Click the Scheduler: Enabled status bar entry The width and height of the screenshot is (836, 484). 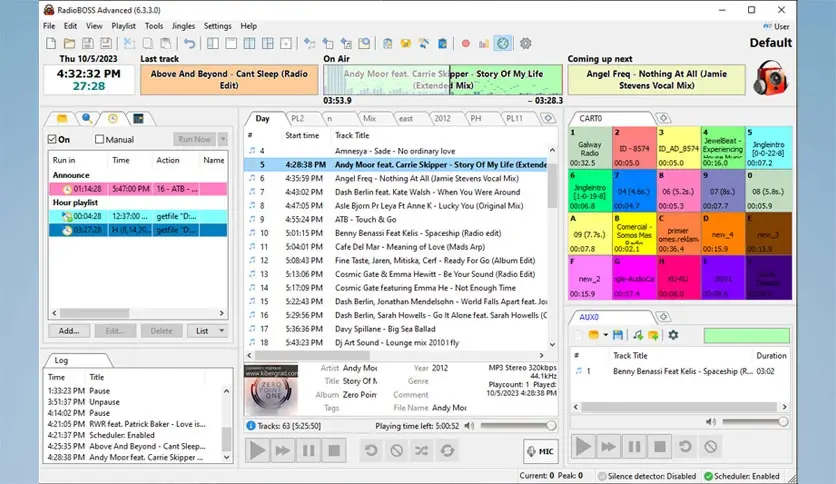click(742, 477)
